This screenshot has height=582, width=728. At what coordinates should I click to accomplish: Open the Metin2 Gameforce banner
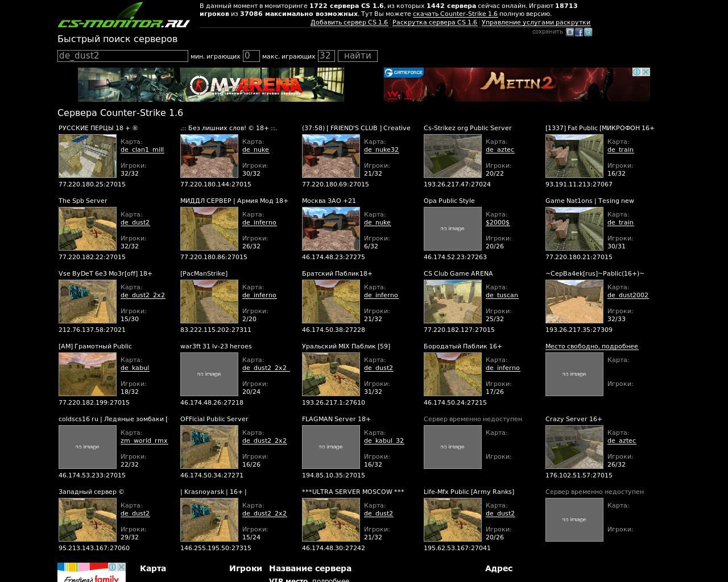click(x=517, y=85)
